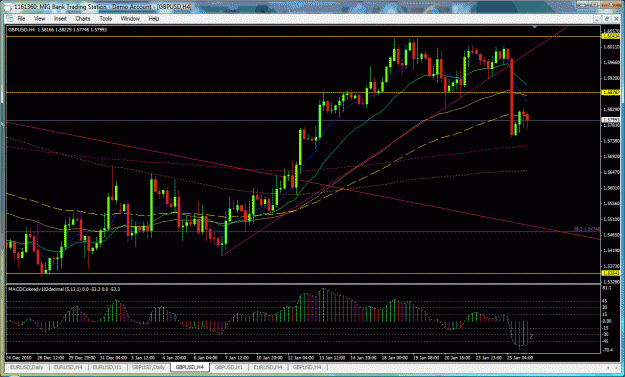Open the File menu
This screenshot has height=377, width=625.
21,19
